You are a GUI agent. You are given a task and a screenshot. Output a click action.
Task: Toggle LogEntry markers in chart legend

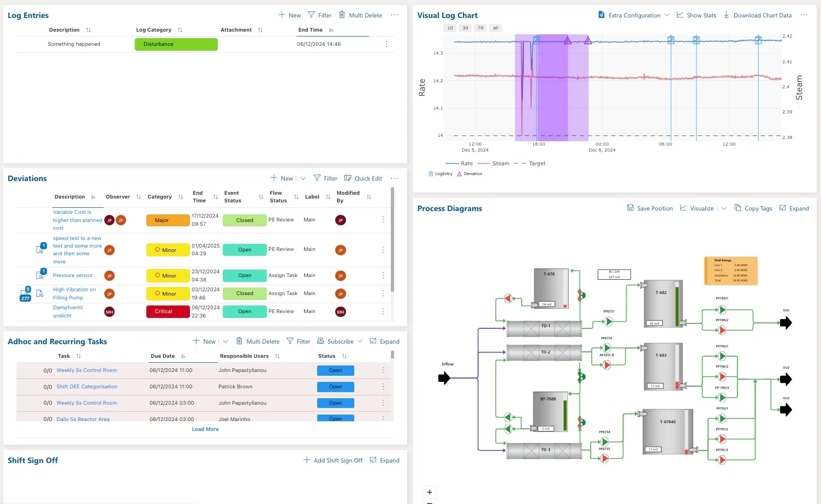[441, 174]
